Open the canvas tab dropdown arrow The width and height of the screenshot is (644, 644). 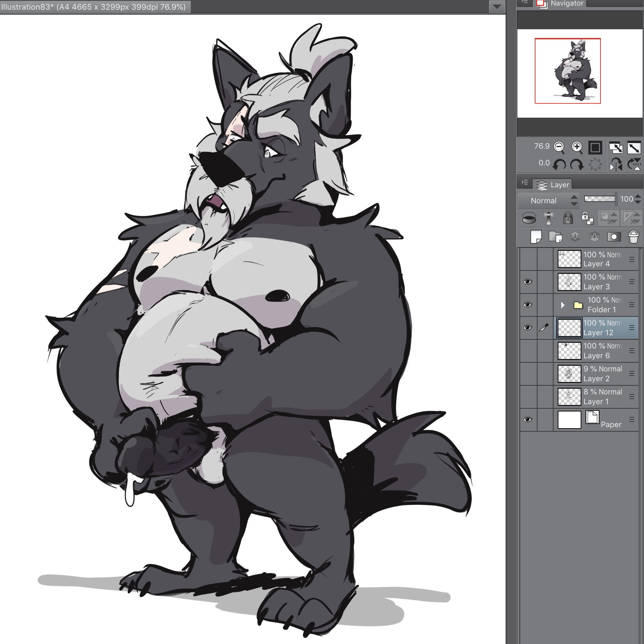tap(497, 7)
